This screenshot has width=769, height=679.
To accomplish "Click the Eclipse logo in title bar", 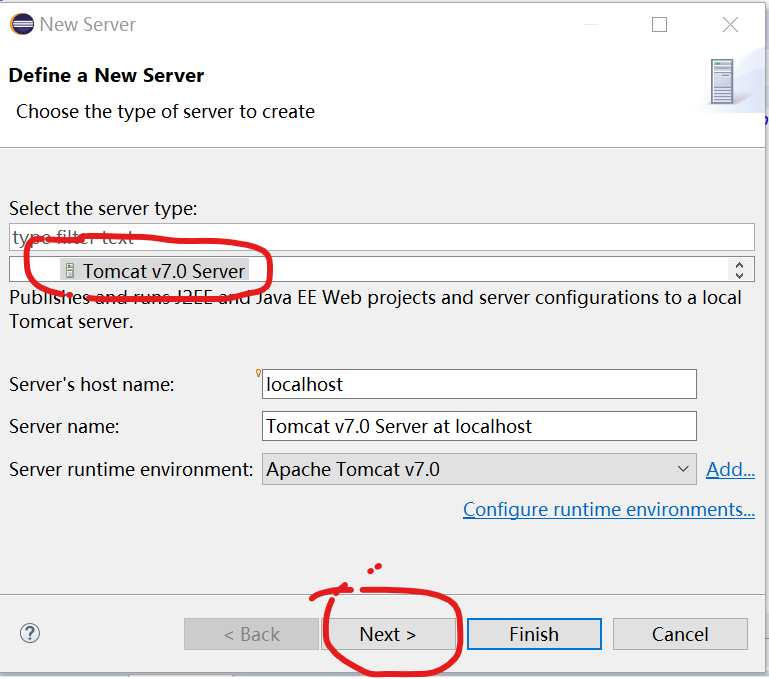I will pyautogui.click(x=22, y=24).
